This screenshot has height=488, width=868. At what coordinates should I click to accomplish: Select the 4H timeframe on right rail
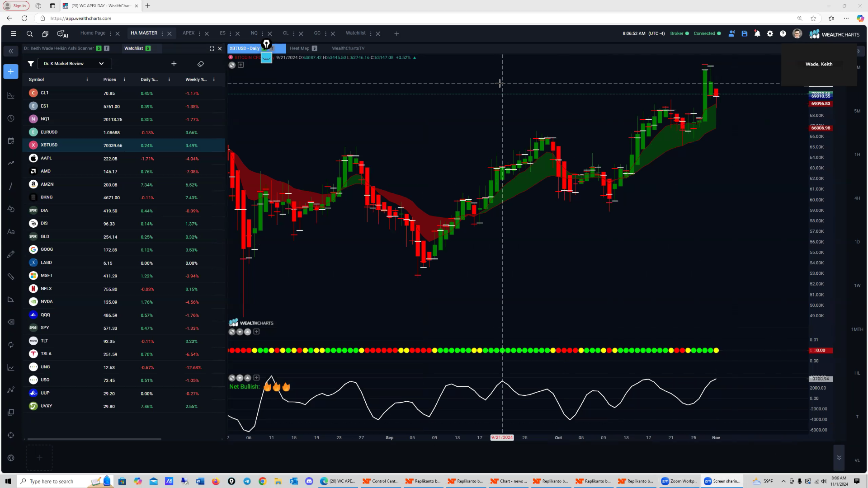(x=857, y=198)
